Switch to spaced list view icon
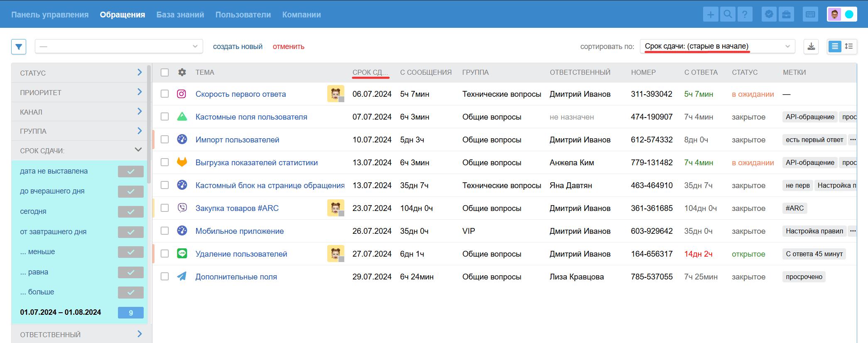The image size is (868, 343). coord(849,47)
